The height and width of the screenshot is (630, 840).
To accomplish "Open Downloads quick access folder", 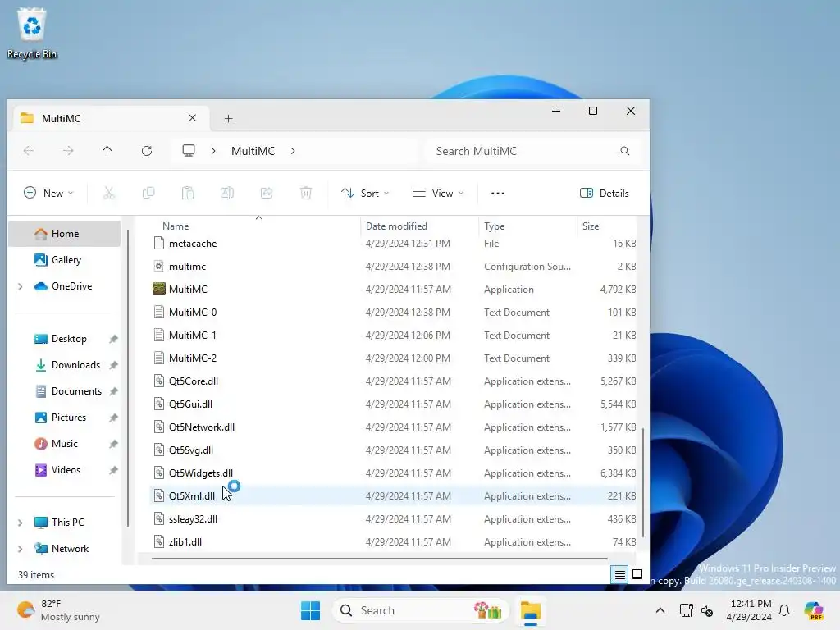I will click(x=64, y=365).
